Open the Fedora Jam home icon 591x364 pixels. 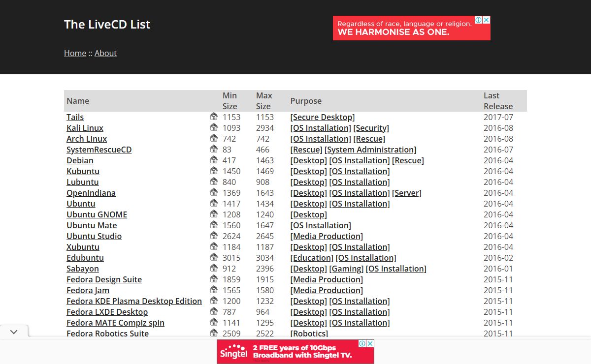click(214, 290)
